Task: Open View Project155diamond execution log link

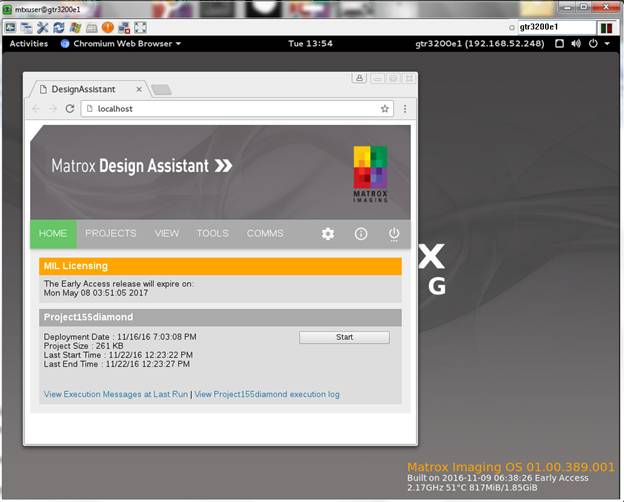Action: point(267,394)
